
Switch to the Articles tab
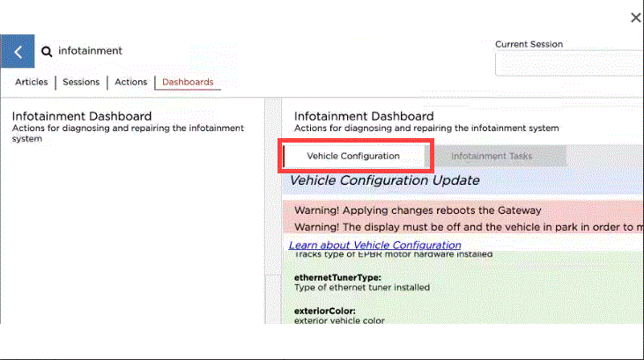click(x=32, y=82)
